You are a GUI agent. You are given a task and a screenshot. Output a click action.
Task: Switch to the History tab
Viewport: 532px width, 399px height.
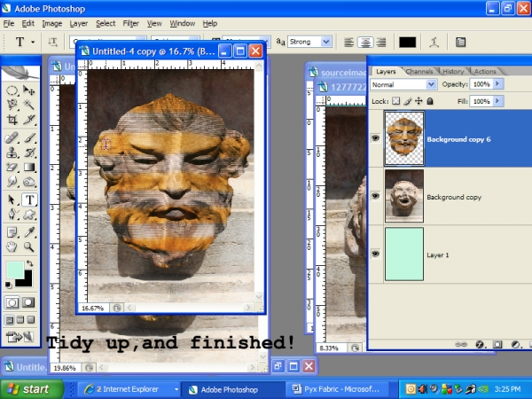click(453, 71)
